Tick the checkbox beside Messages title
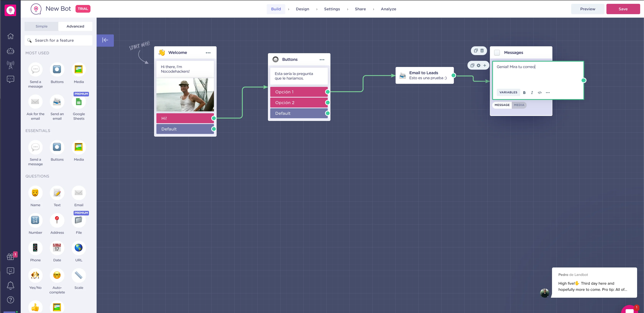The image size is (644, 313). click(x=497, y=53)
